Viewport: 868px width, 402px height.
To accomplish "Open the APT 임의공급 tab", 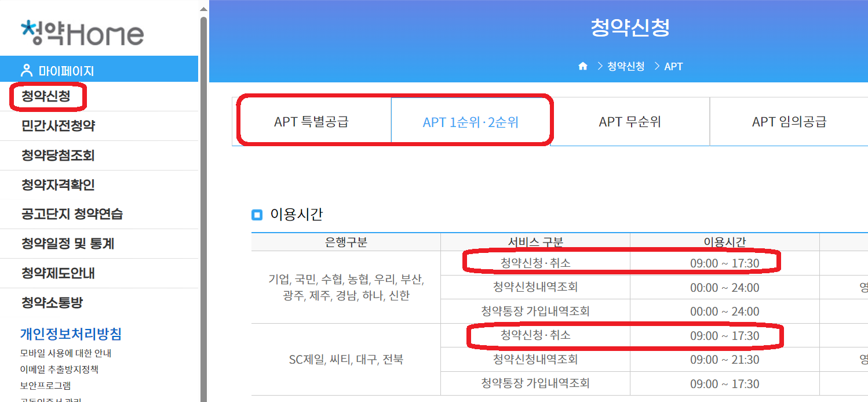I will click(x=789, y=121).
